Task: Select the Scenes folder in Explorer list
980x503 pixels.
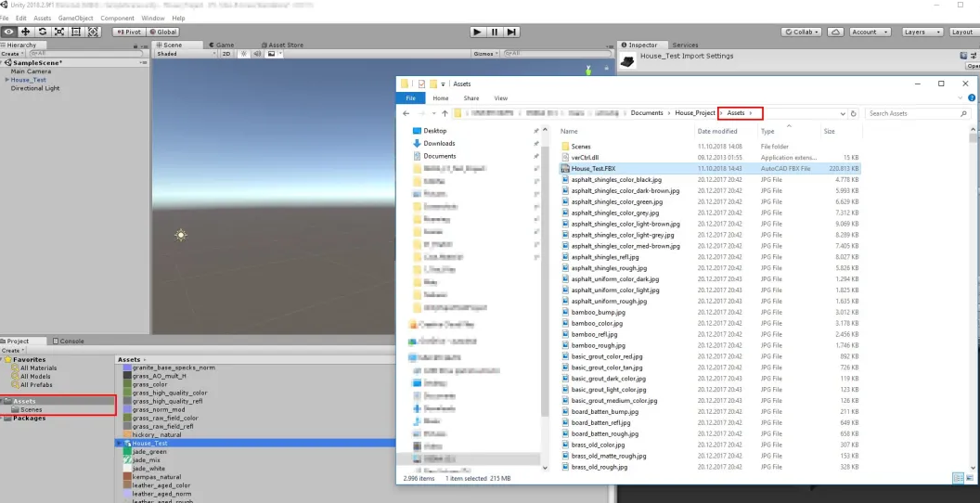Action: [x=581, y=147]
